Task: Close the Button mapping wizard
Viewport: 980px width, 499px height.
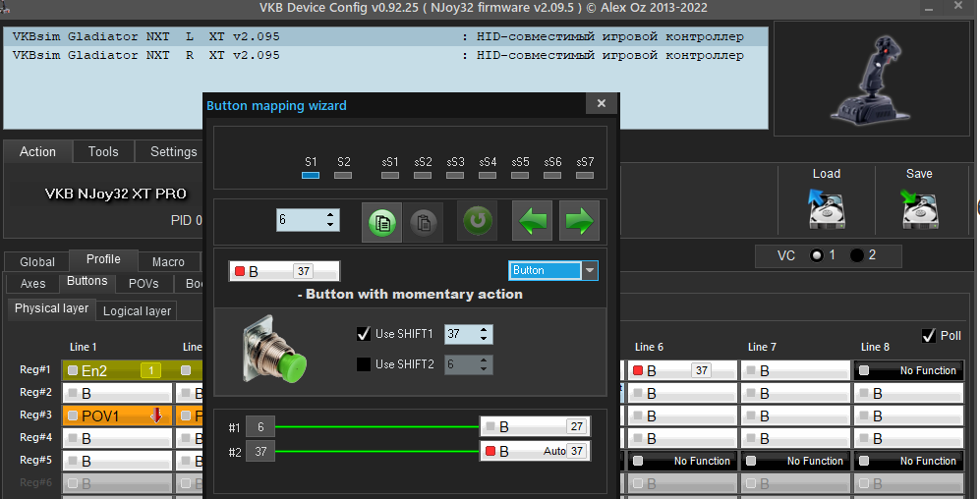Action: tap(602, 104)
